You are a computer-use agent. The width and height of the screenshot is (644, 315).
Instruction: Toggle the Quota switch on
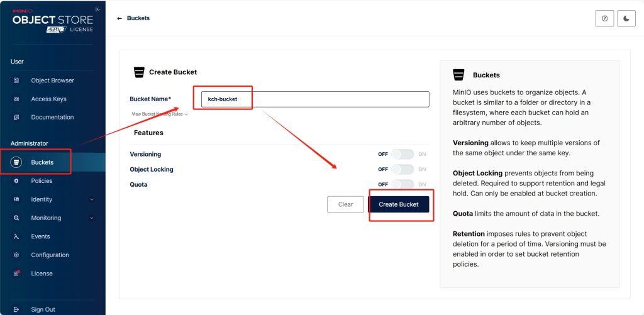(402, 184)
